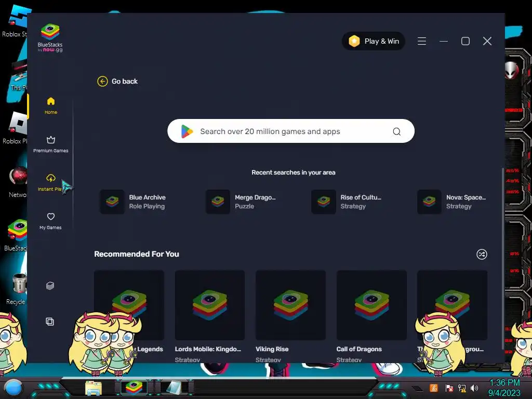Click the taskbar clock 1:36 PM

(x=504, y=383)
